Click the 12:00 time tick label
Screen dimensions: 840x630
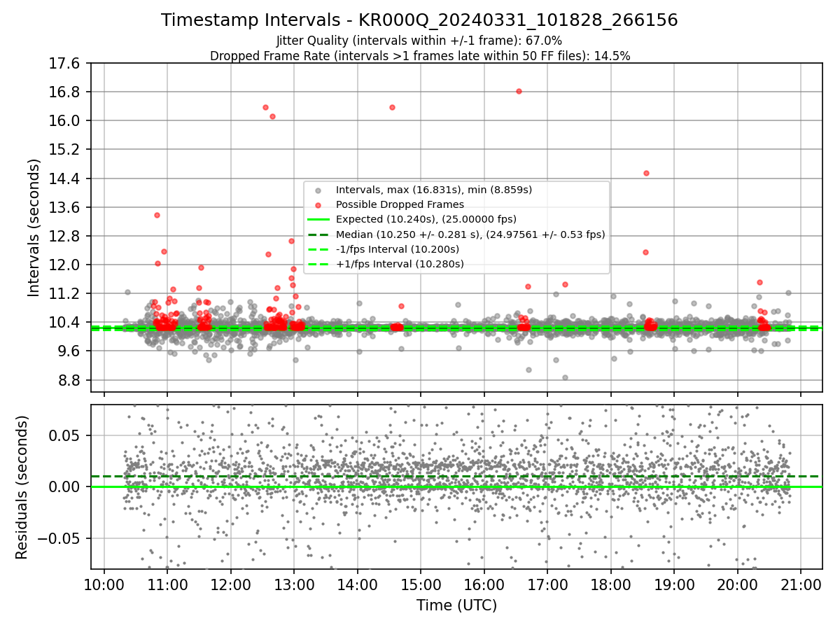click(231, 584)
